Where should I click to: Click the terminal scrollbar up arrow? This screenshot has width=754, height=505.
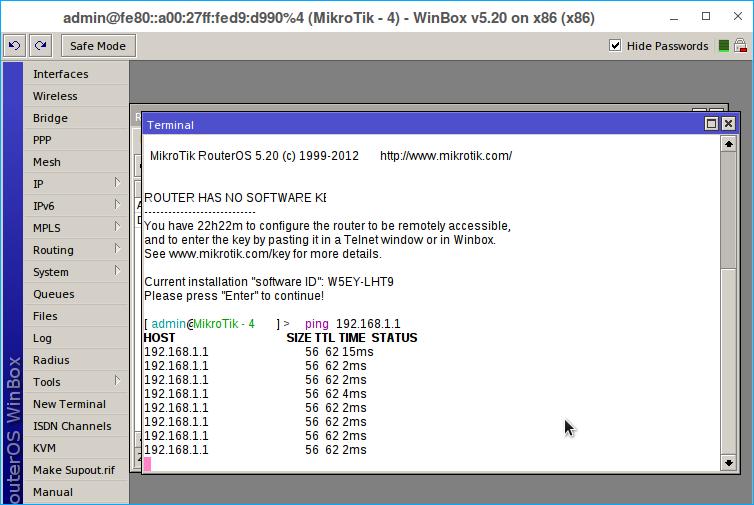(x=729, y=144)
